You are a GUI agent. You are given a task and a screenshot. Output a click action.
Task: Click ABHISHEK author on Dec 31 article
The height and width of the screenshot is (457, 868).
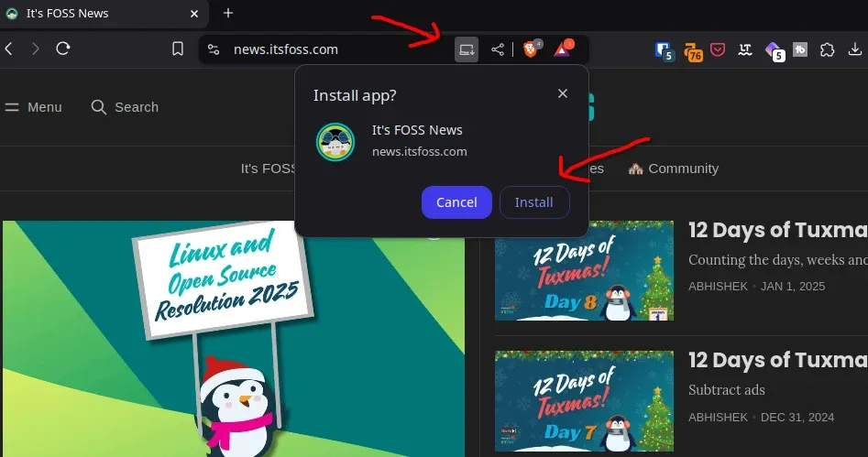click(718, 418)
